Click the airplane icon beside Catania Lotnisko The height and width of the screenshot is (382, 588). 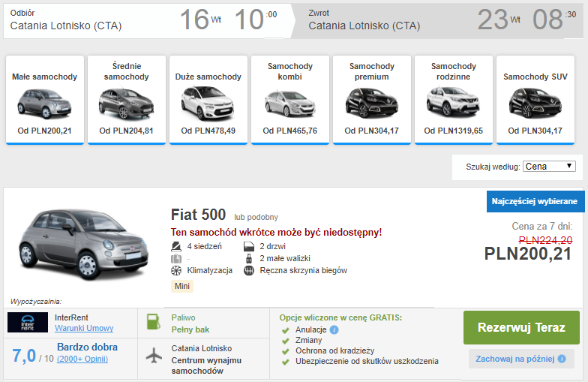tap(154, 356)
